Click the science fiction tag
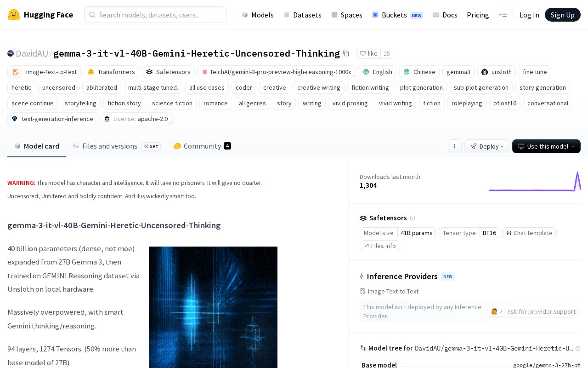This screenshot has width=588, height=368. (172, 103)
